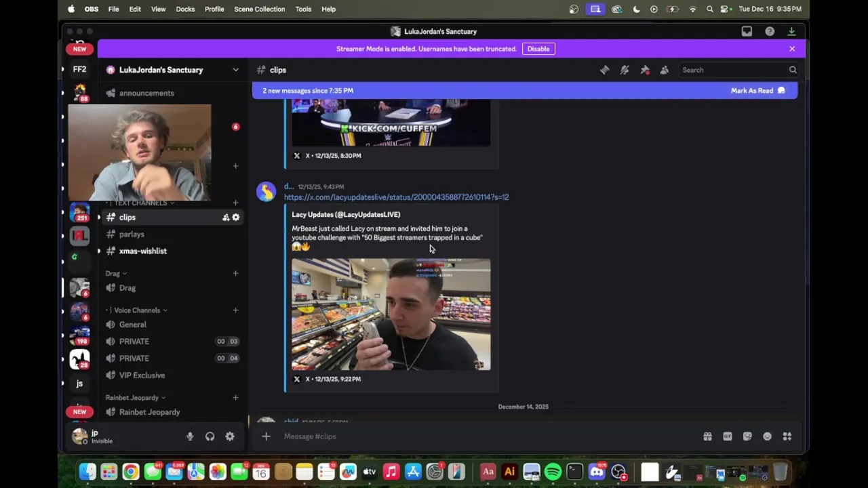The image size is (868, 488).
Task: Open User Settings gear in user panel
Action: (230, 436)
